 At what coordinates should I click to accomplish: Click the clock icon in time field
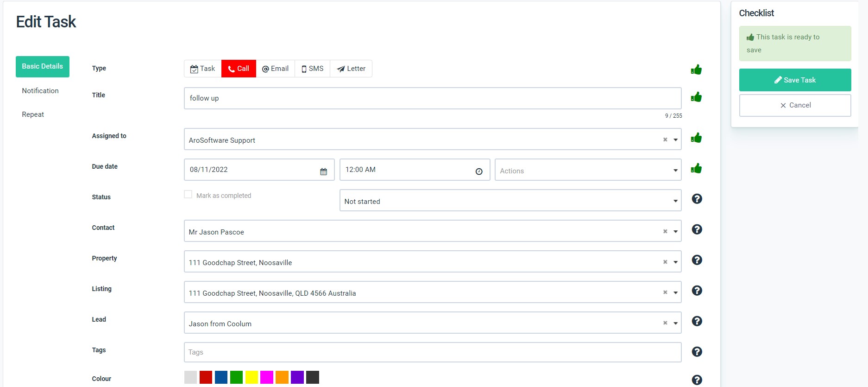pyautogui.click(x=479, y=171)
